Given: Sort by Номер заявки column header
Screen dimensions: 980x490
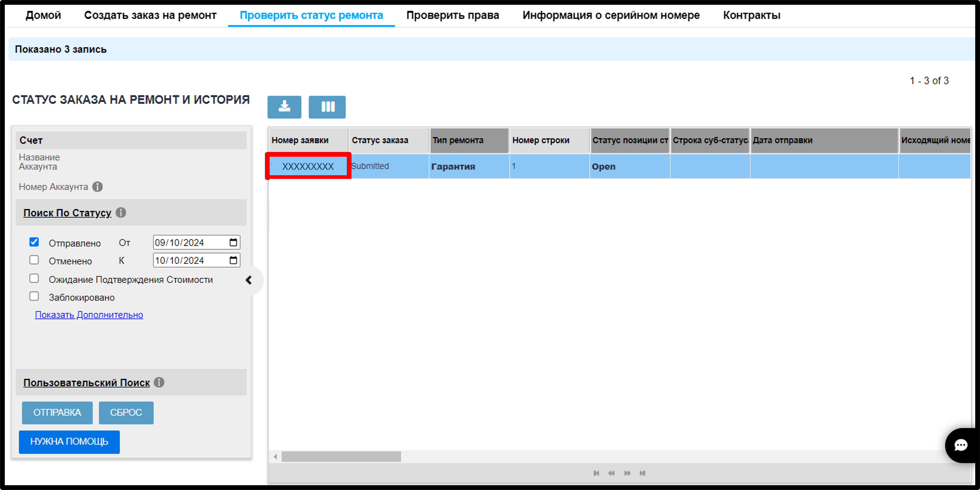Looking at the screenshot, I should pyautogui.click(x=309, y=140).
